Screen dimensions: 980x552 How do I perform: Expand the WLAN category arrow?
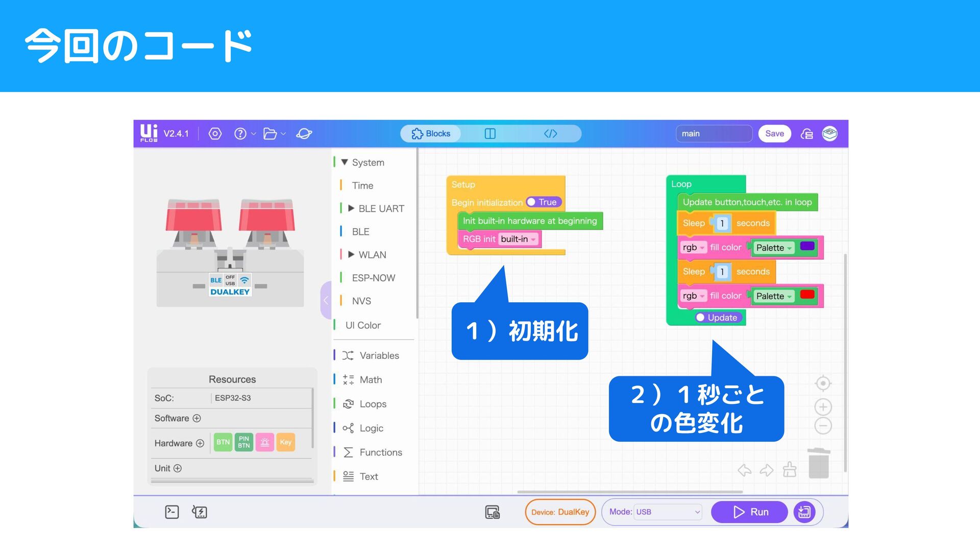[x=351, y=254]
